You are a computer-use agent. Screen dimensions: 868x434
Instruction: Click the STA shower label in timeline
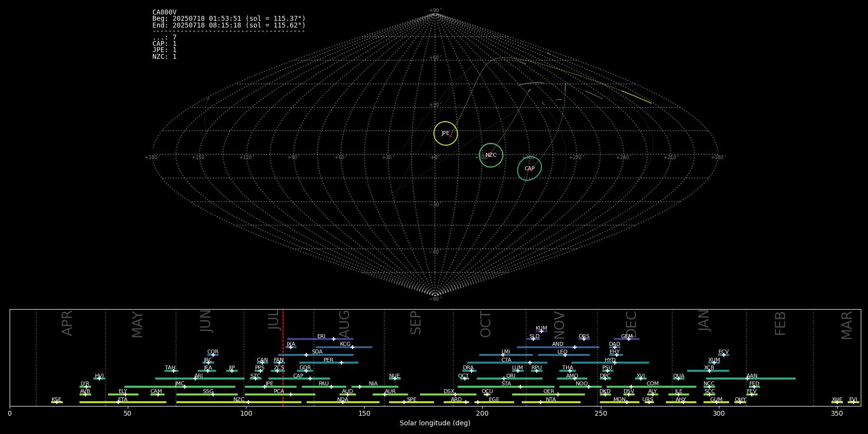coord(506,384)
